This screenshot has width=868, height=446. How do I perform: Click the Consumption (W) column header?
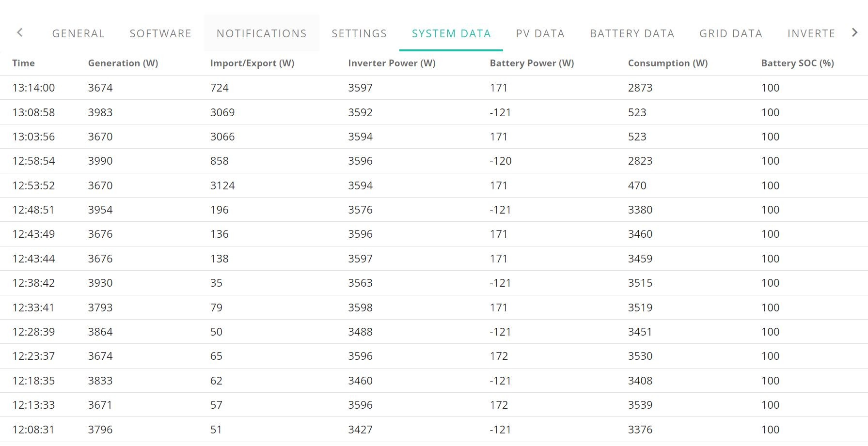[x=668, y=63]
